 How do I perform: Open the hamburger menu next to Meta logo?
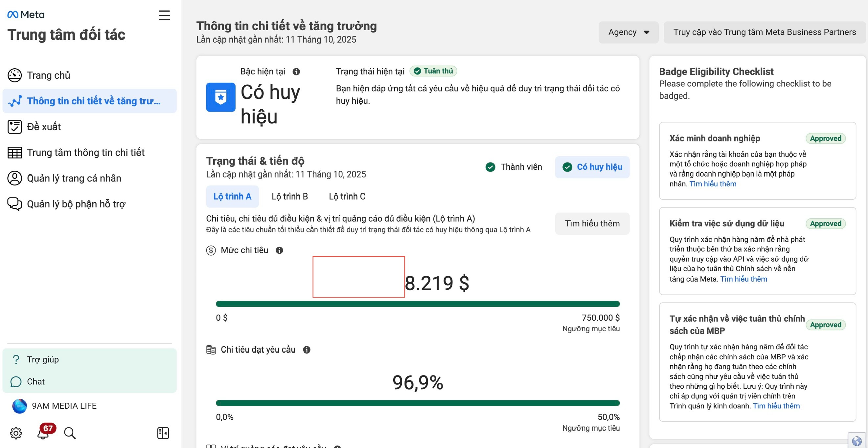tap(164, 15)
